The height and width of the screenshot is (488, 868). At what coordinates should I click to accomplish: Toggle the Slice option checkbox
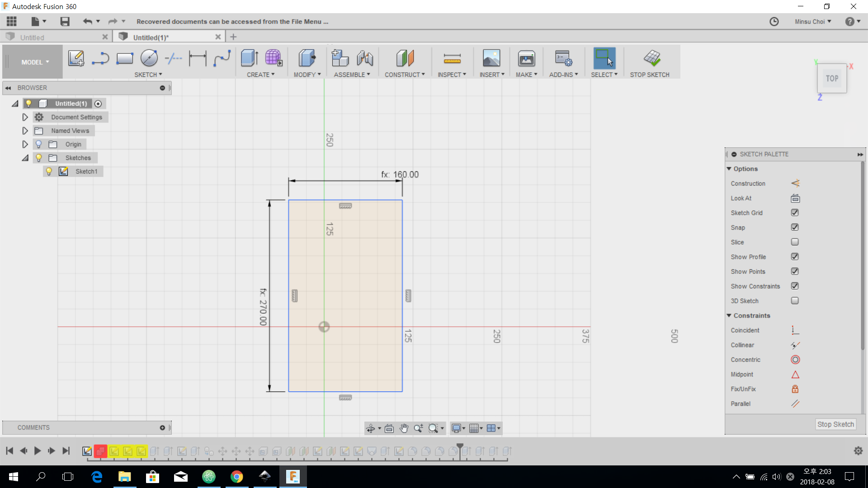(x=795, y=242)
